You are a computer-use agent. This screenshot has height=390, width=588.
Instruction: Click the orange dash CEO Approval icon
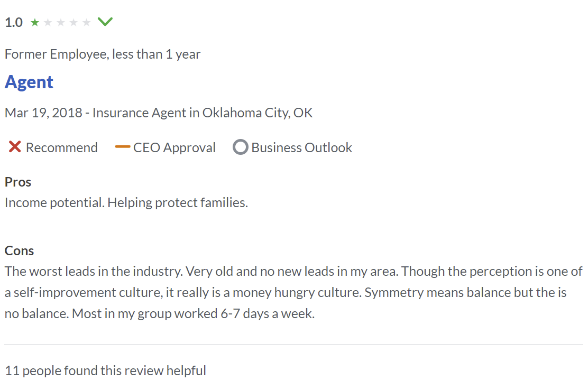pyautogui.click(x=122, y=147)
